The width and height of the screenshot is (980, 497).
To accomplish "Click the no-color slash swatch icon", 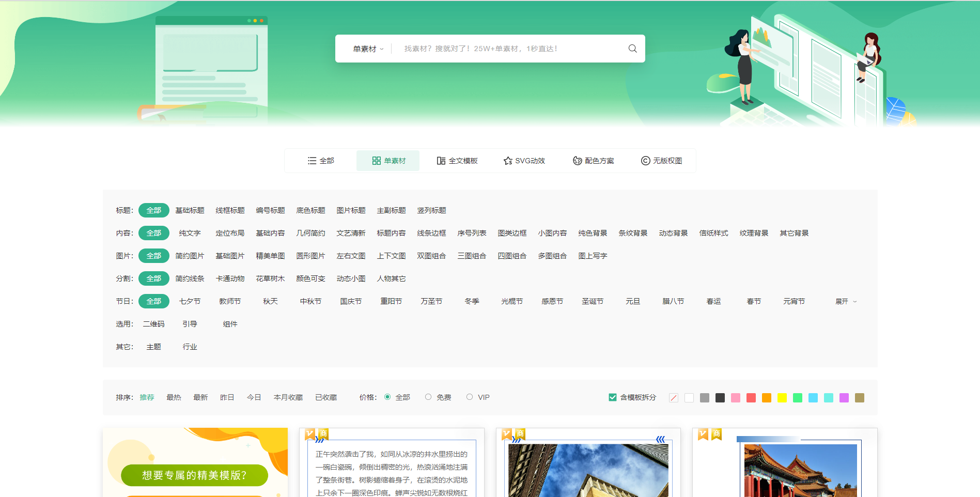I will tap(674, 398).
